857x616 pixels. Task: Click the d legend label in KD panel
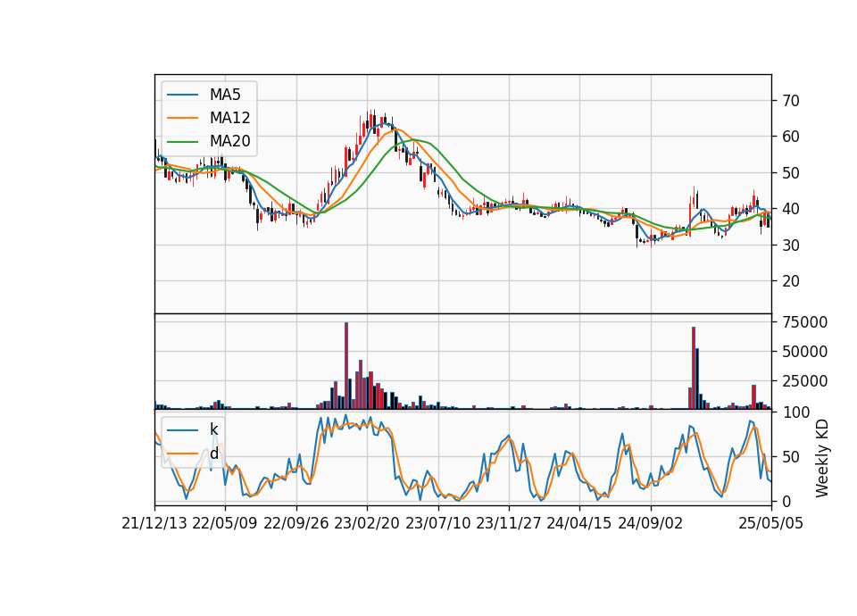213,454
